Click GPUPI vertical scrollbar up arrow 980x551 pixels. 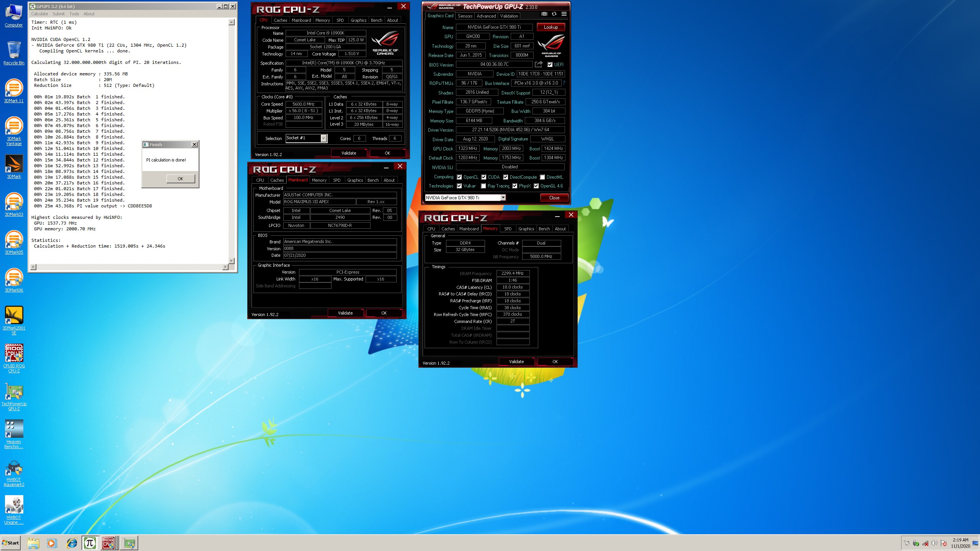[x=231, y=23]
